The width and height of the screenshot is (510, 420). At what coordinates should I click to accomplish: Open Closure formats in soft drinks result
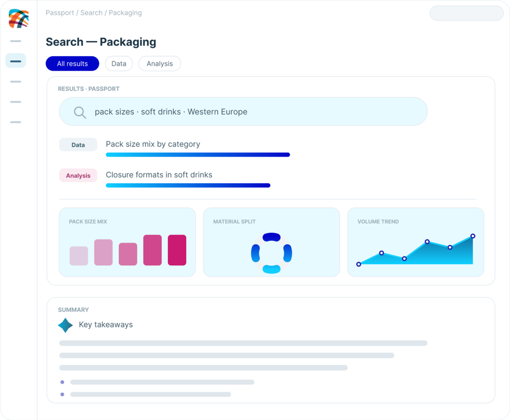159,175
